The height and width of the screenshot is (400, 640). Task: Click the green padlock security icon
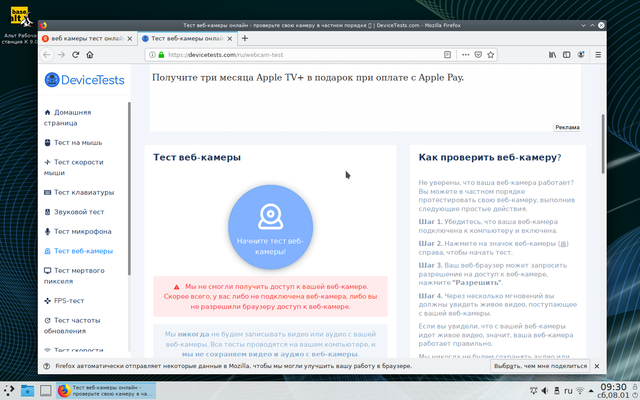pyautogui.click(x=161, y=55)
